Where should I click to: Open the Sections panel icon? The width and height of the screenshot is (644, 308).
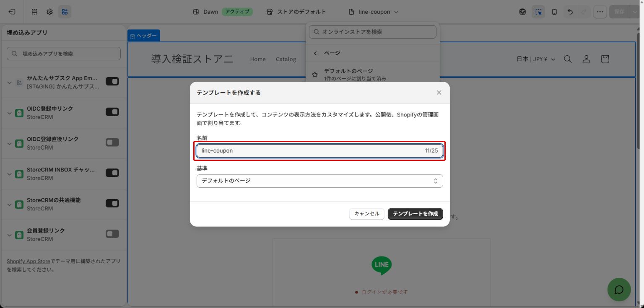click(x=35, y=12)
